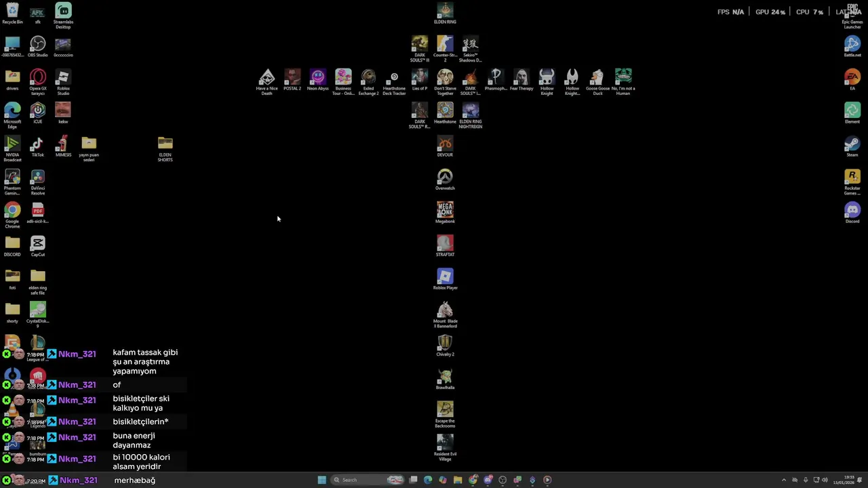Viewport: 868px width, 488px height.
Task: Open the ELDEN SHORTS folder
Action: click(165, 148)
